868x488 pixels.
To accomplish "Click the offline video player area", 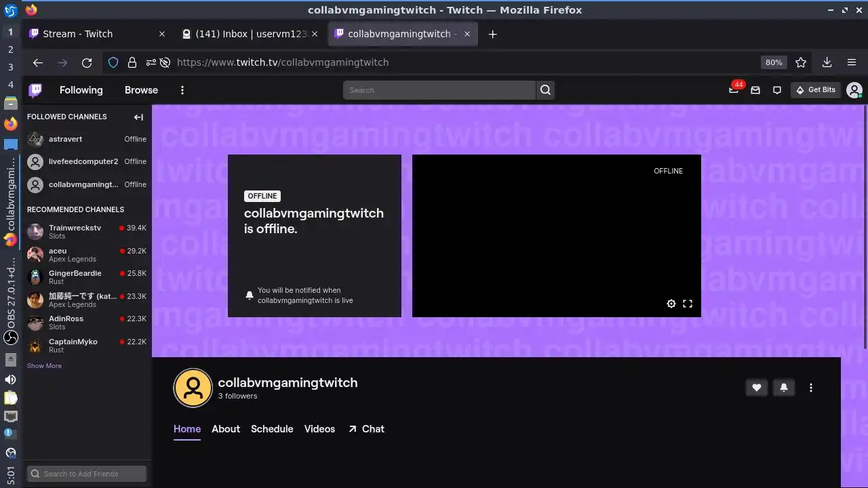I will click(x=557, y=236).
